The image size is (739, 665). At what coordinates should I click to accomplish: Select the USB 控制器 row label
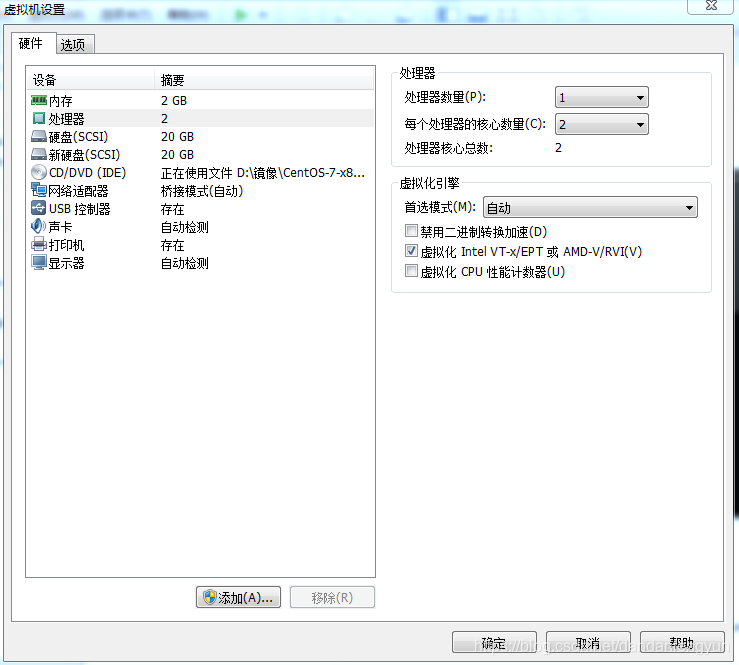[79, 209]
